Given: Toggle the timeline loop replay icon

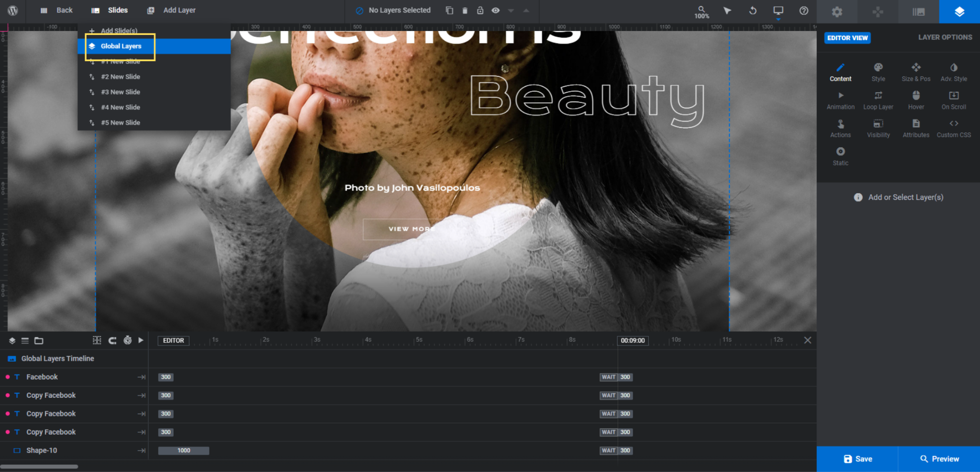Looking at the screenshot, I should (112, 340).
